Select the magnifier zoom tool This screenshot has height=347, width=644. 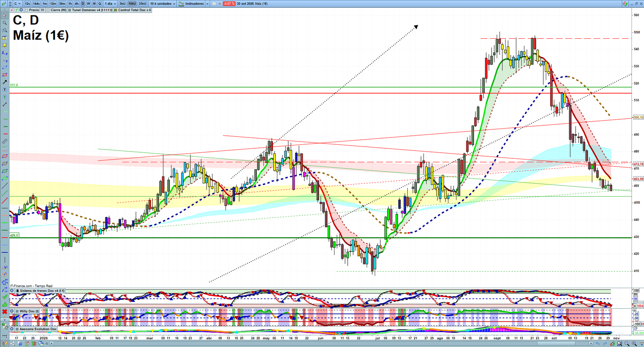5,23
